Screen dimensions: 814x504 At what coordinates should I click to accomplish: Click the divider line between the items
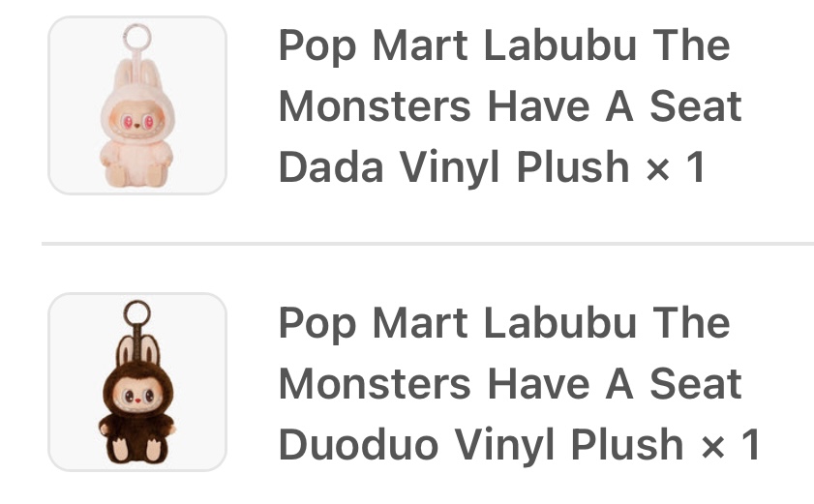(428, 243)
